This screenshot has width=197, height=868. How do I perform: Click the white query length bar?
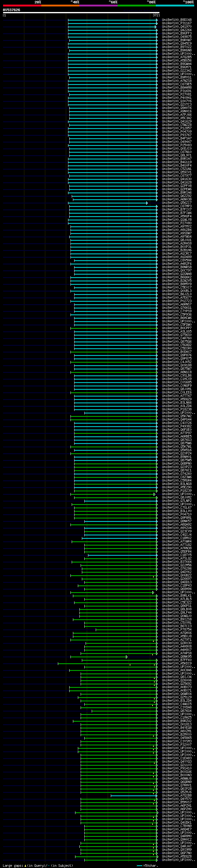pos(81,12)
